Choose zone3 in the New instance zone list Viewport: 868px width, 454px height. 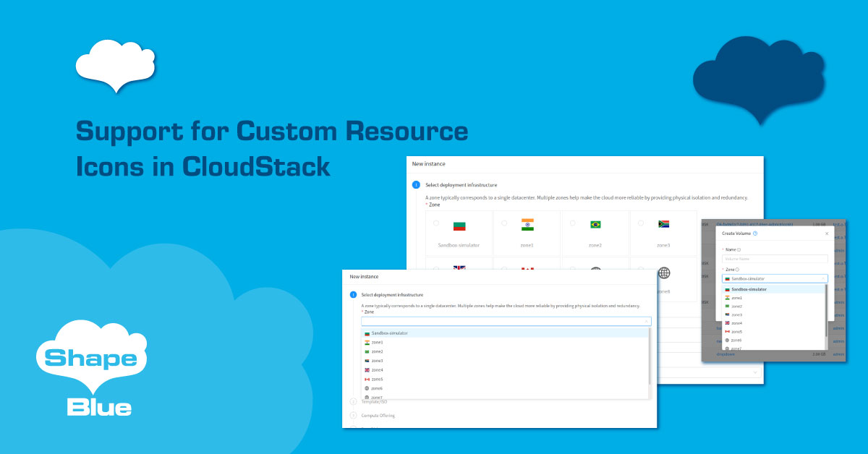[506, 361]
